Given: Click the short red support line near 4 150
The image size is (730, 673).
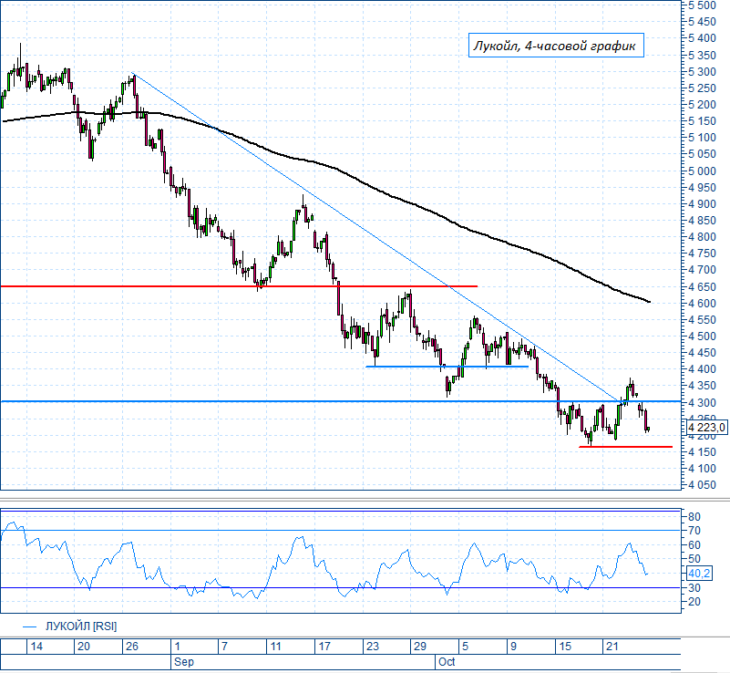Looking at the screenshot, I should tap(626, 447).
